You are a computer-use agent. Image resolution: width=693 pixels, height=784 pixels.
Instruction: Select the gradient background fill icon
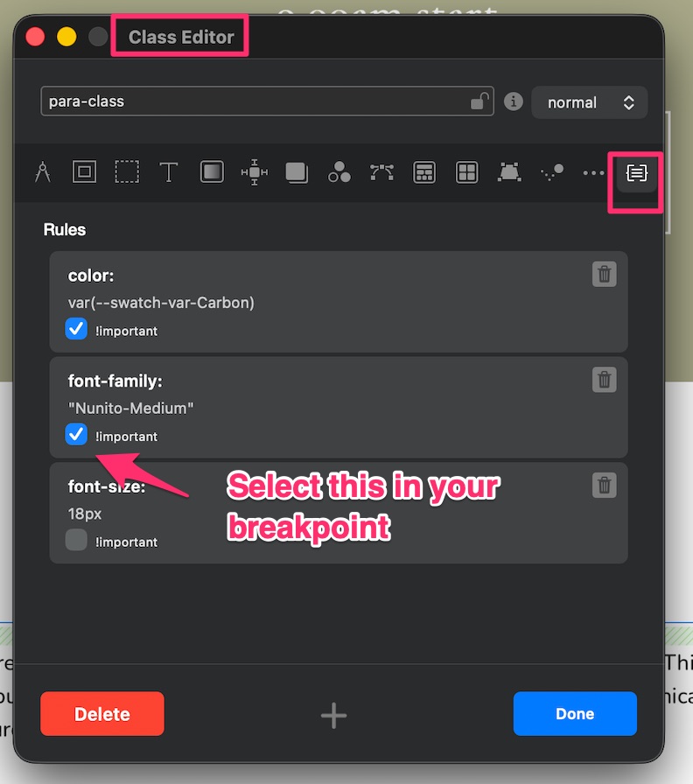coord(212,172)
